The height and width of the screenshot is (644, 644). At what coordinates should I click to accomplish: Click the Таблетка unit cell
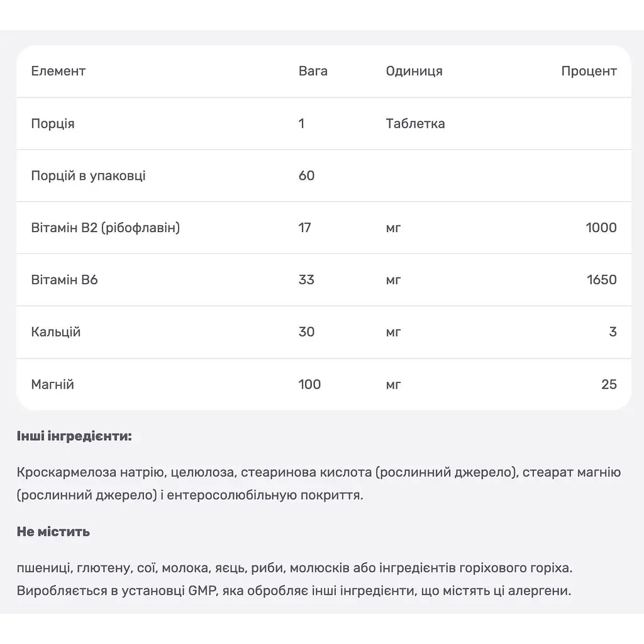click(x=415, y=124)
